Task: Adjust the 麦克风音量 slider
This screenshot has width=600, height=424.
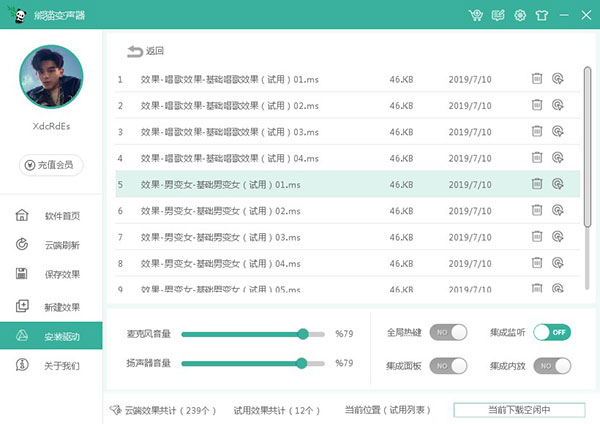Action: [303, 334]
